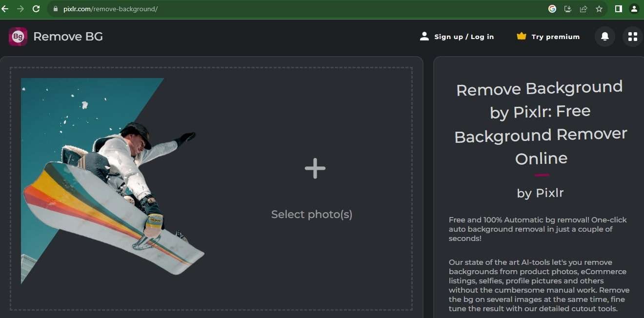This screenshot has width=644, height=318.
Task: Click the Chrome profile avatar icon
Action: tap(634, 9)
